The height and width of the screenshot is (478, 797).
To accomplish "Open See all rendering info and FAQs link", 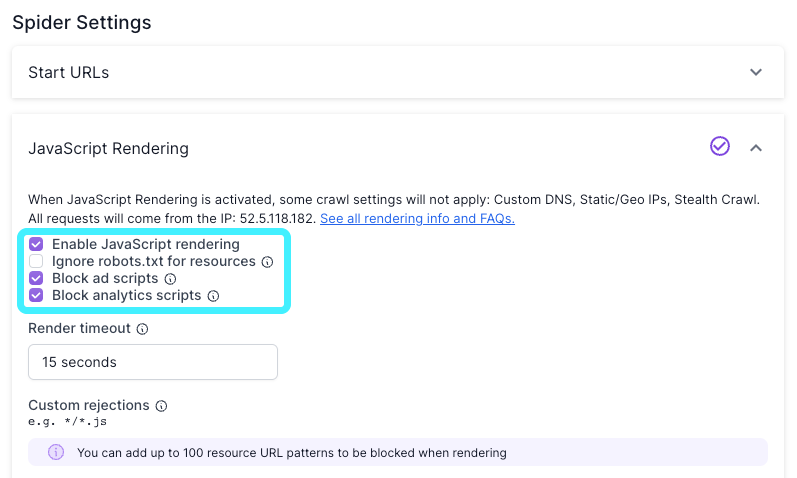I will pos(417,219).
